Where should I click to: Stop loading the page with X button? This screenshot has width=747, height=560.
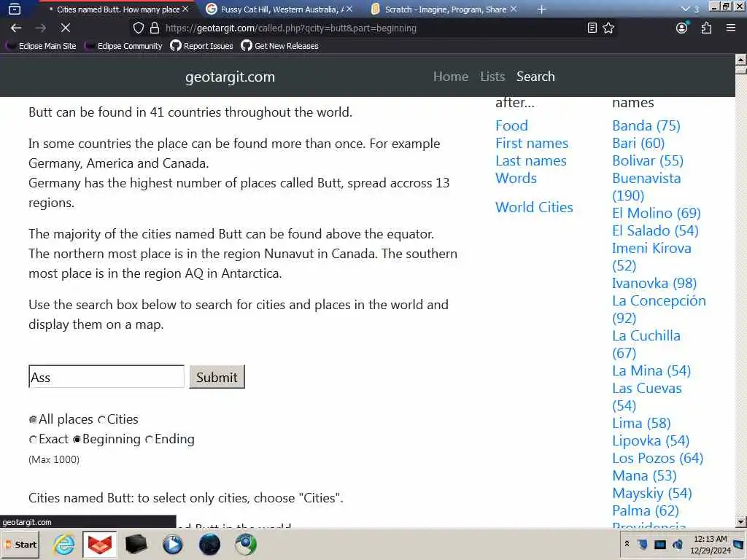coord(65,28)
